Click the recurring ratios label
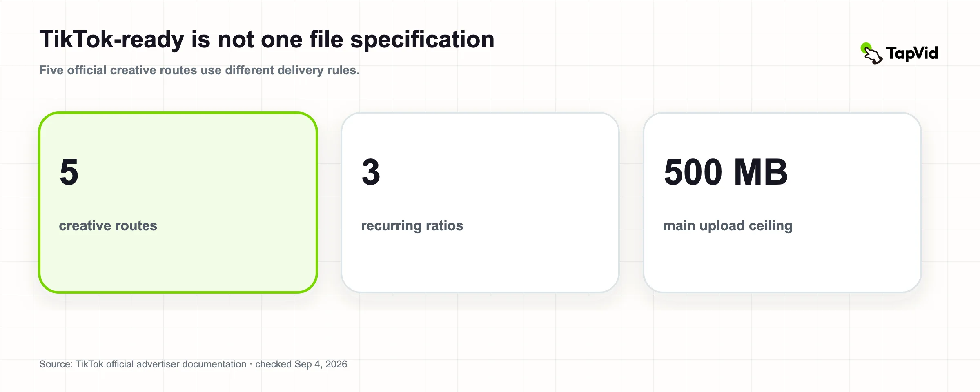 click(x=412, y=226)
